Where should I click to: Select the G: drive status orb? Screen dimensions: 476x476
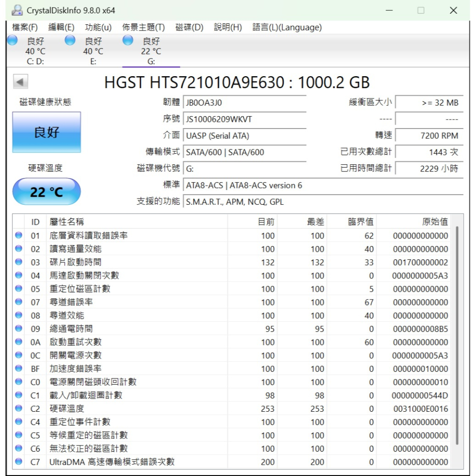click(128, 40)
